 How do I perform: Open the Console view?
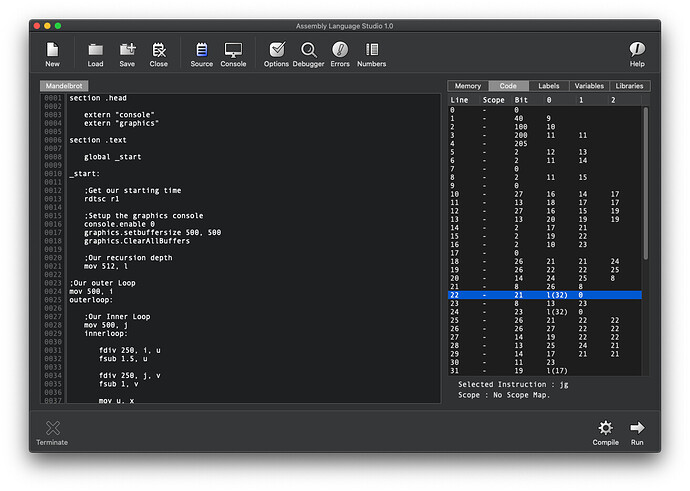click(x=233, y=54)
